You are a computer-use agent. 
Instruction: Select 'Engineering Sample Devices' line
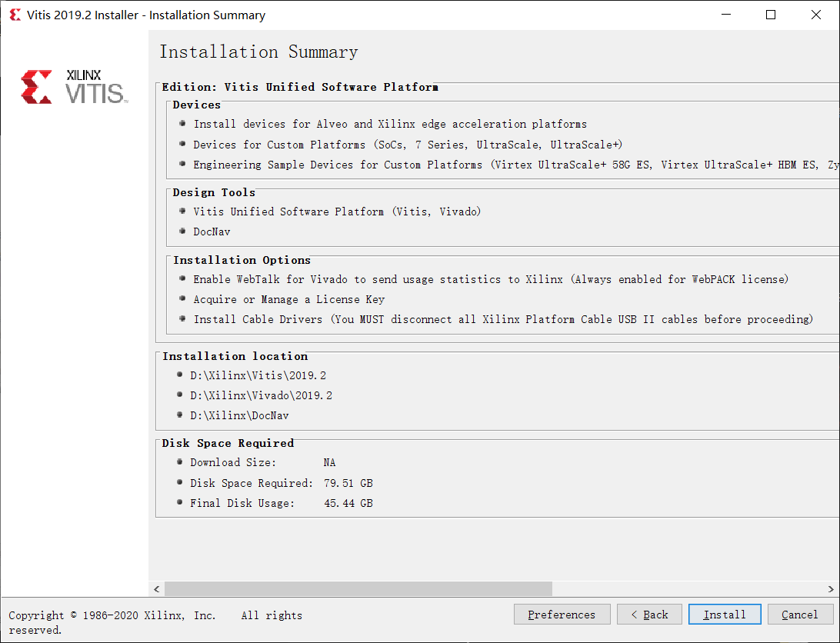pos(516,165)
